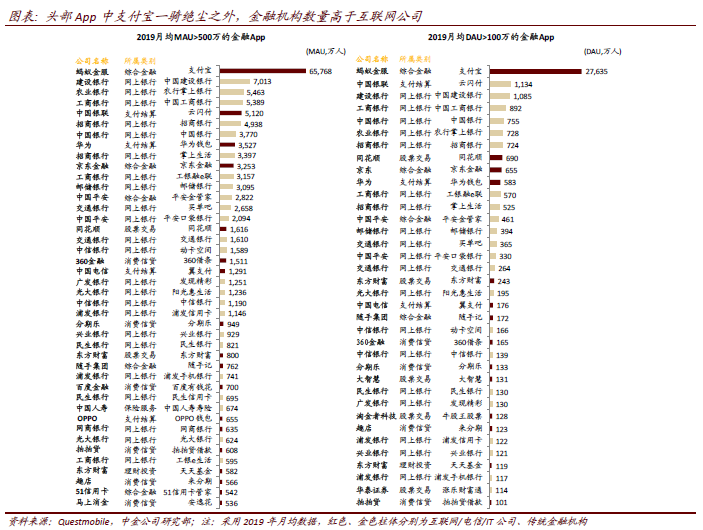
Task: Click the company name 马上消金
Action: (92, 503)
